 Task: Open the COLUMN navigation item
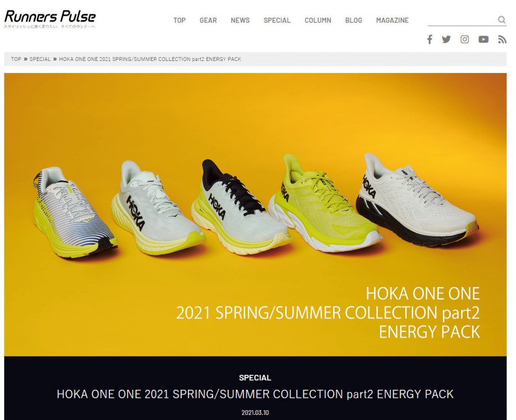317,20
